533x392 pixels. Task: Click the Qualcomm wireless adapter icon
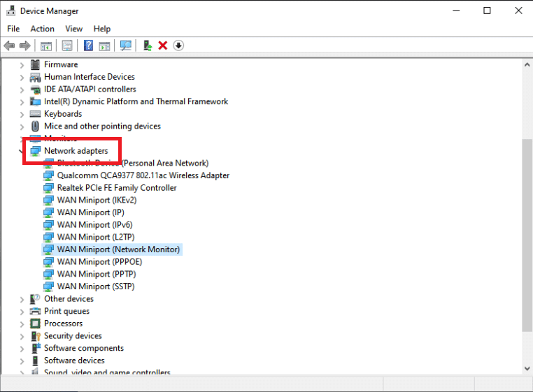point(48,175)
